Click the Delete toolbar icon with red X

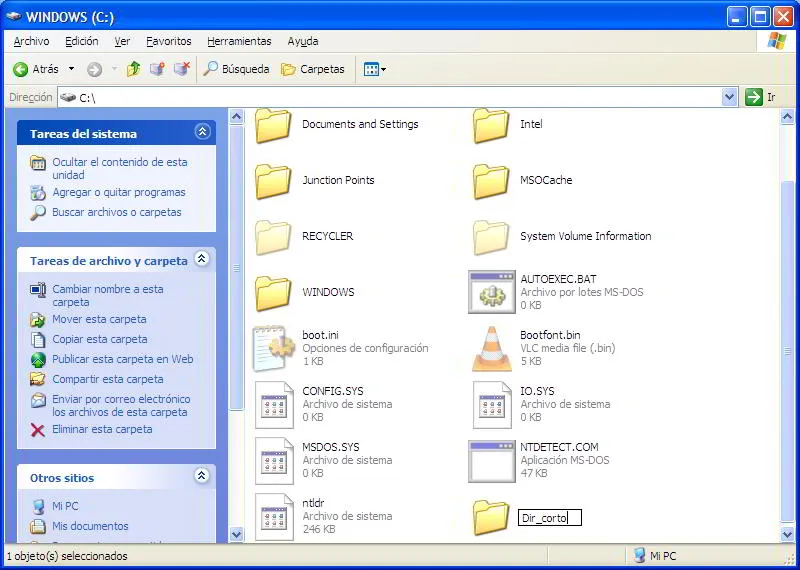tap(182, 69)
